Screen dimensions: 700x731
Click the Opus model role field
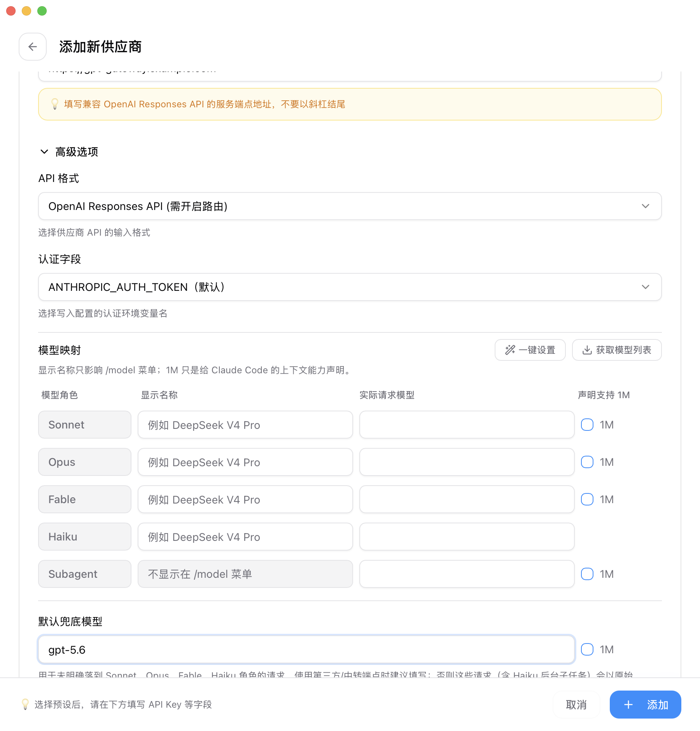pyautogui.click(x=85, y=462)
